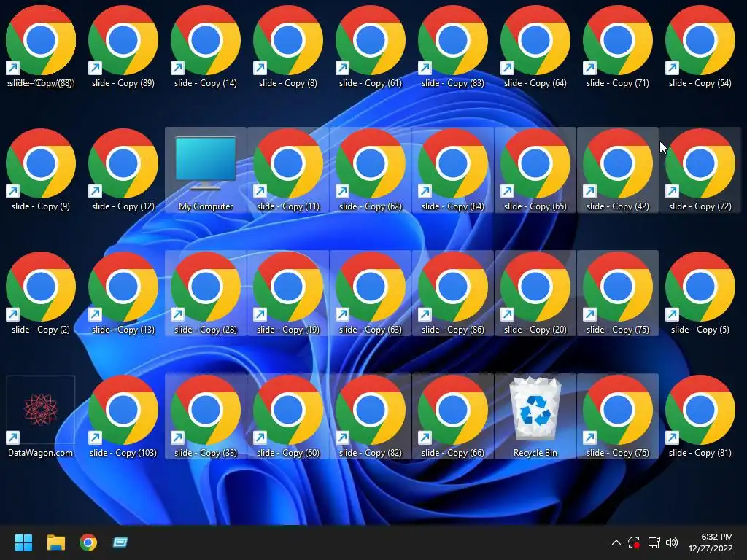Screen dimensions: 747x560
Task: Open the Windows Start menu
Action: coord(23,542)
